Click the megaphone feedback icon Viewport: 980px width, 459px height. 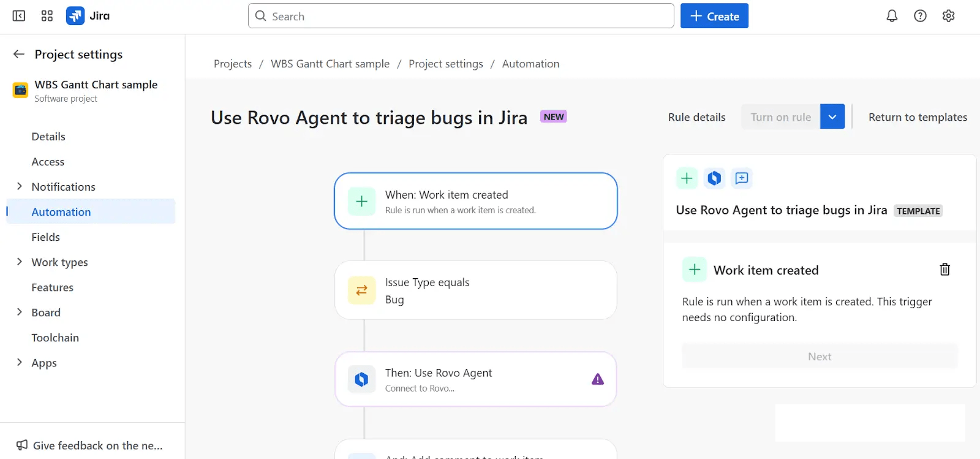pos(22,446)
